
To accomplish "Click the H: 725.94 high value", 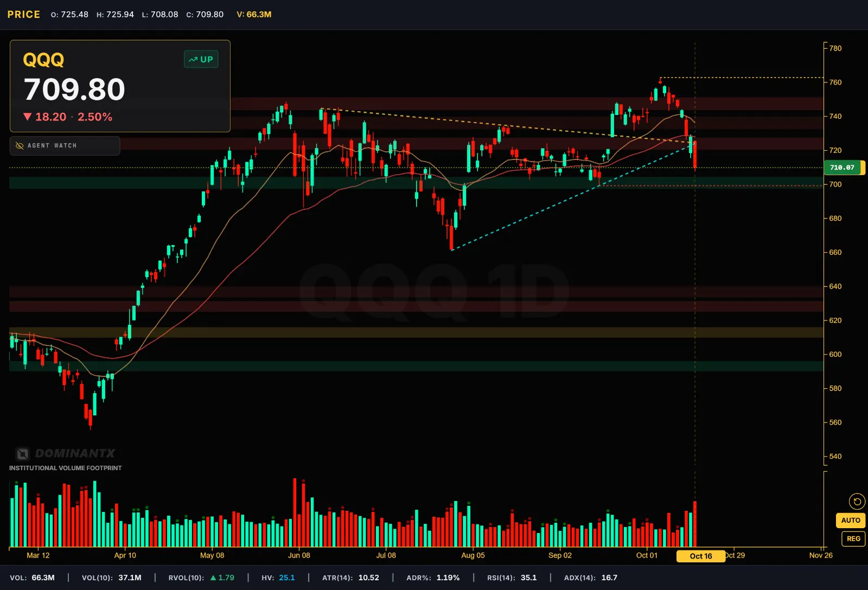I will 115,15.
